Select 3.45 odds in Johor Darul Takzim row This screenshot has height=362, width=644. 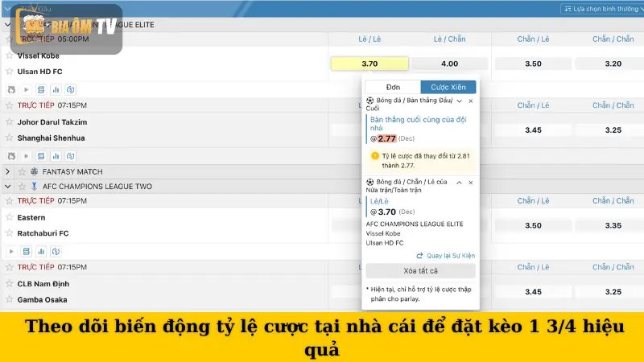pyautogui.click(x=533, y=130)
